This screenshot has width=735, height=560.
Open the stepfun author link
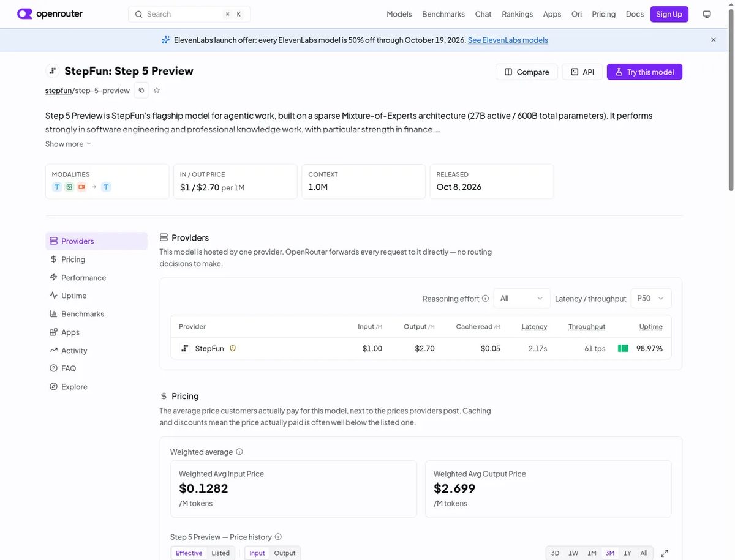[x=58, y=90]
